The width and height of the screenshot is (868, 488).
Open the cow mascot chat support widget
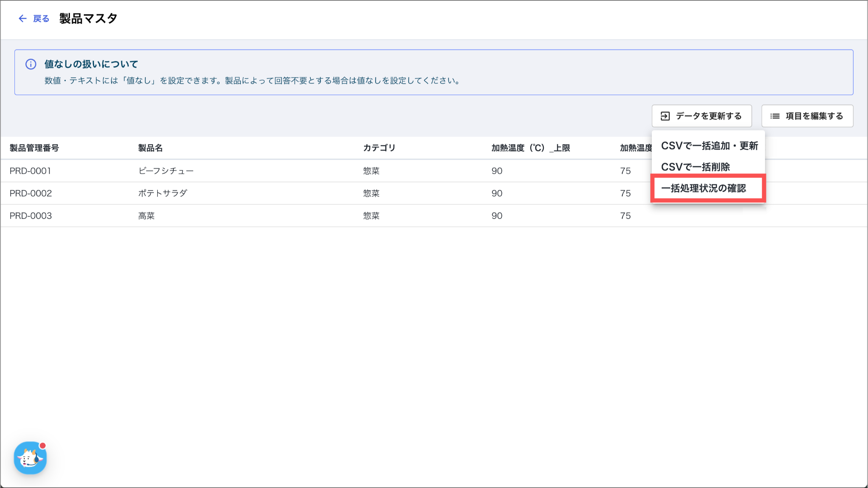(30, 458)
